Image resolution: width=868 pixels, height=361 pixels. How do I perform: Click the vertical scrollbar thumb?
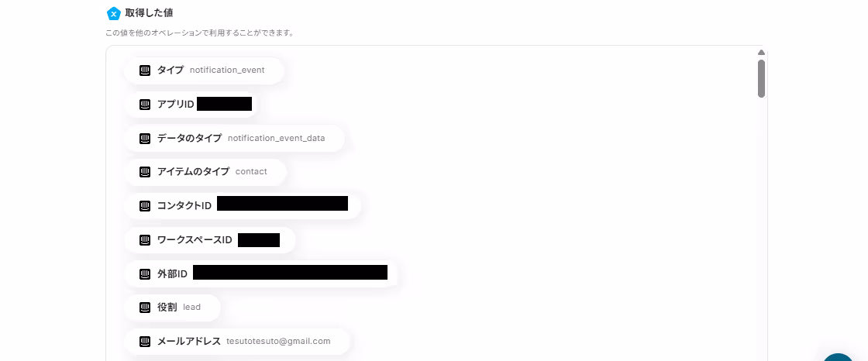(x=761, y=78)
